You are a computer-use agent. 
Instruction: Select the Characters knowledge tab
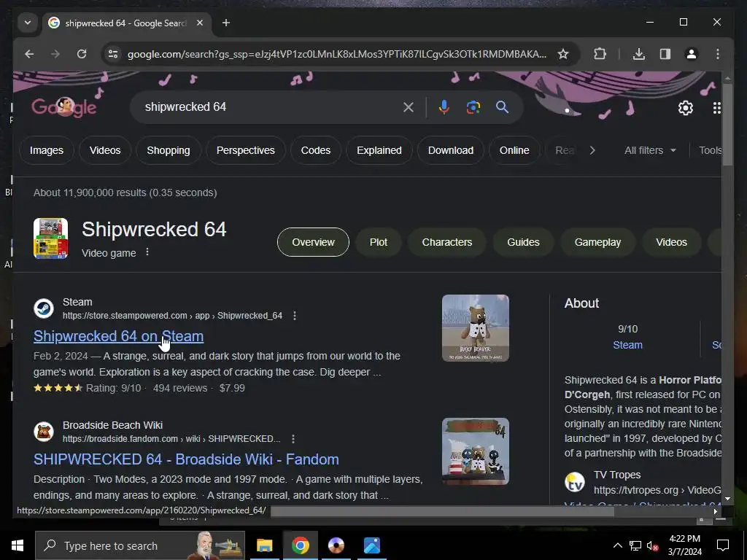pyautogui.click(x=447, y=242)
